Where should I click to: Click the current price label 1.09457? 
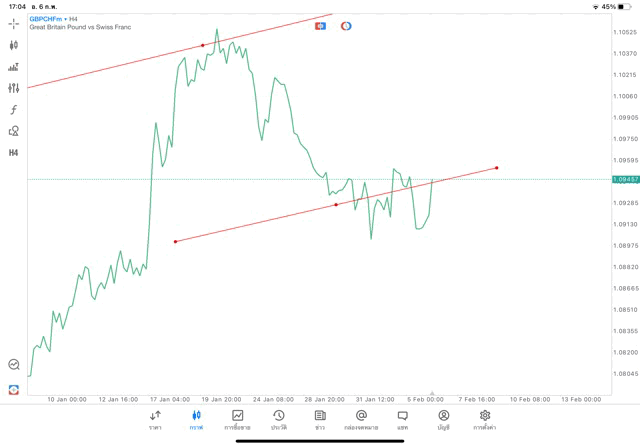coord(625,179)
